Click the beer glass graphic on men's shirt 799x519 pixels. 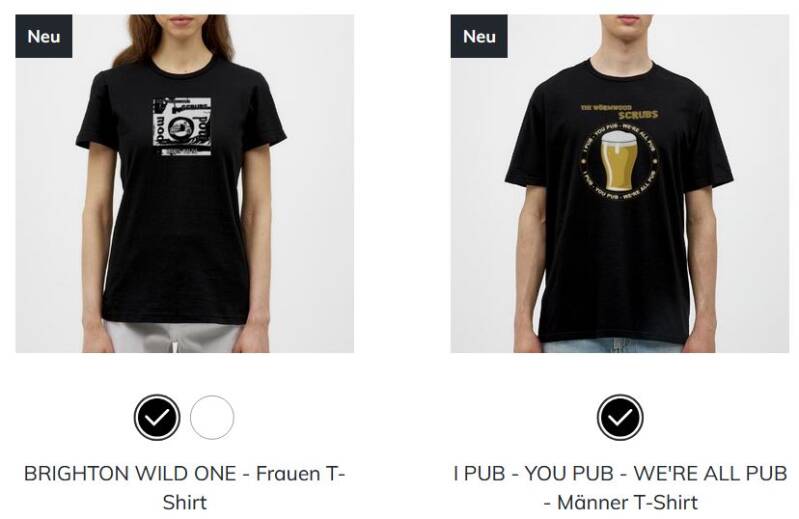tap(619, 160)
